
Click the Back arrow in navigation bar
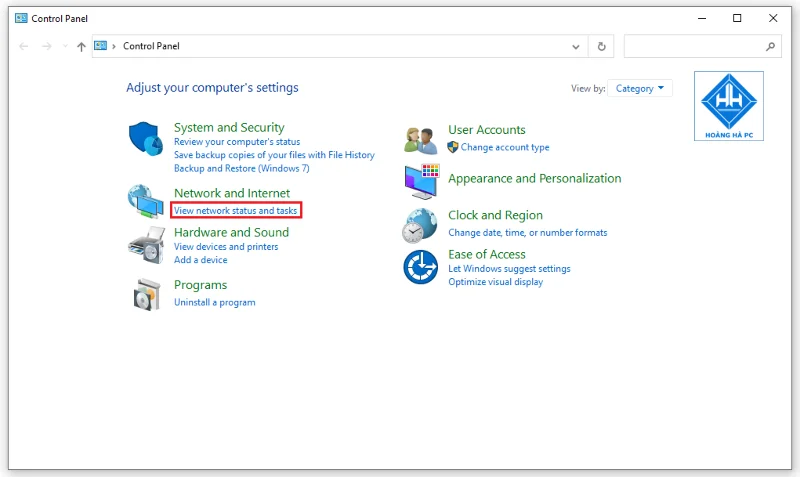point(23,46)
